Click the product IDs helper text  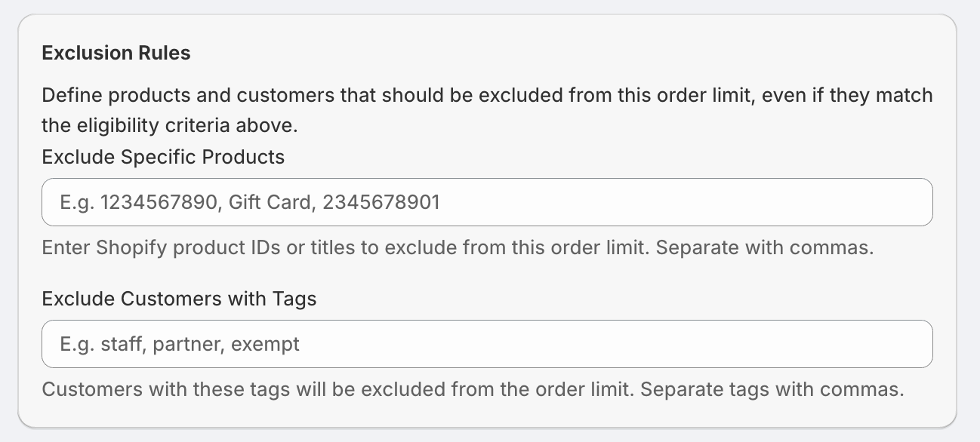click(x=458, y=248)
